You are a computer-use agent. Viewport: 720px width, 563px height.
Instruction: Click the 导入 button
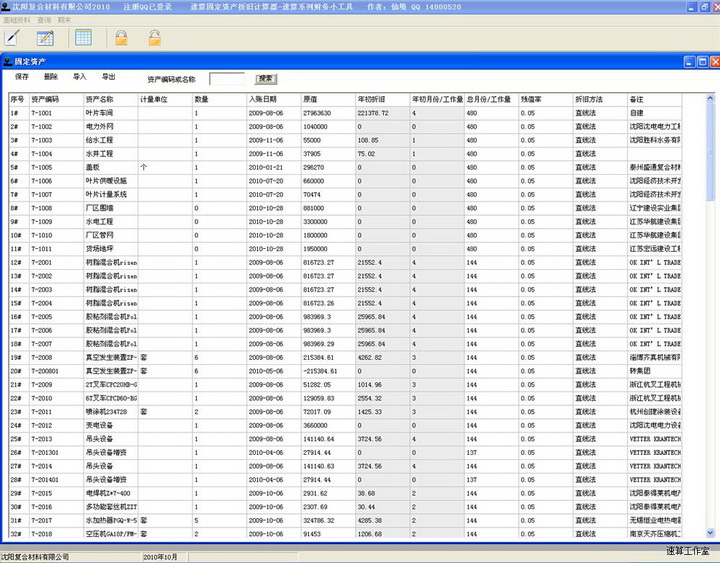pyautogui.click(x=80, y=77)
